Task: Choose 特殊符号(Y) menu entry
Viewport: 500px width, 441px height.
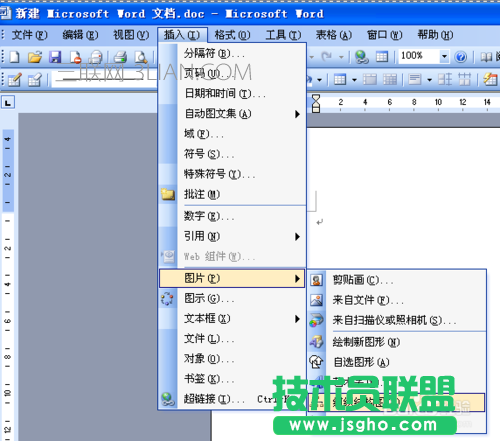Action: tap(232, 174)
